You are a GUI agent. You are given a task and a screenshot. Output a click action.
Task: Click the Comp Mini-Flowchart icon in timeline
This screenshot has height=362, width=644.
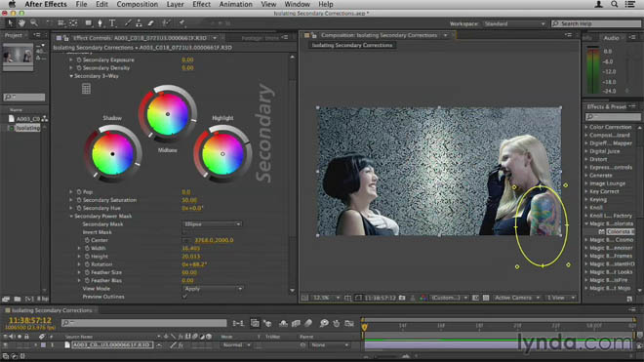[238, 324]
